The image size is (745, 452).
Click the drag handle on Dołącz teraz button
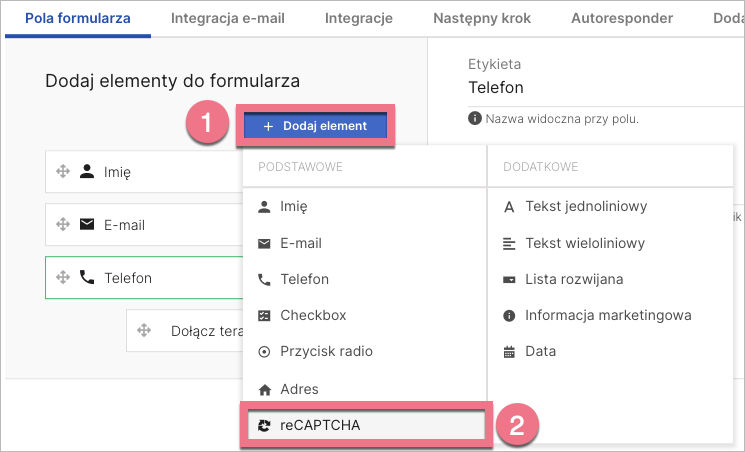(143, 330)
